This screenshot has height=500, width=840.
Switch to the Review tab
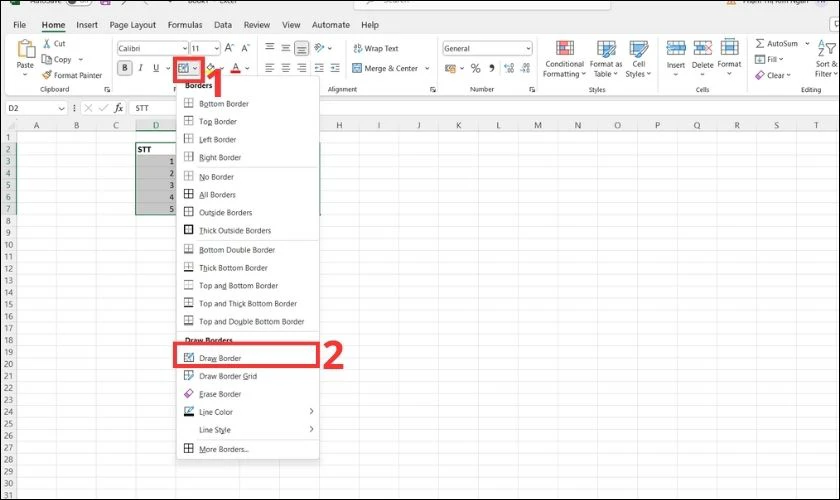pyautogui.click(x=257, y=25)
